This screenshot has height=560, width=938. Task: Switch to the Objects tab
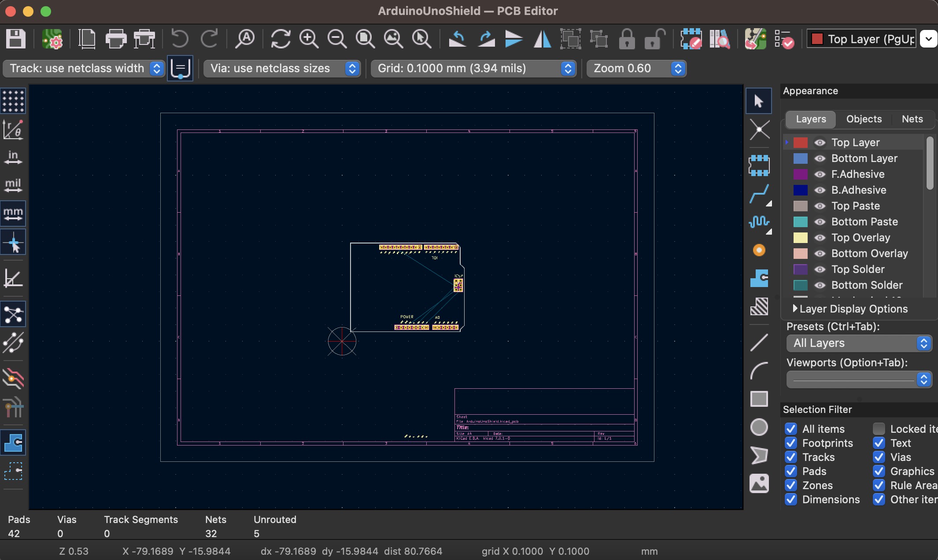(x=864, y=119)
